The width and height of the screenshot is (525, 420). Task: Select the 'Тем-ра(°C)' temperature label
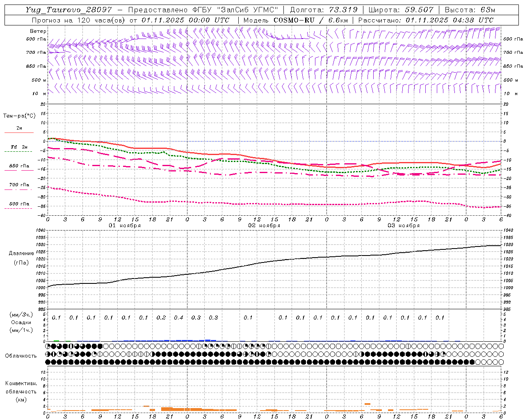coord(19,116)
